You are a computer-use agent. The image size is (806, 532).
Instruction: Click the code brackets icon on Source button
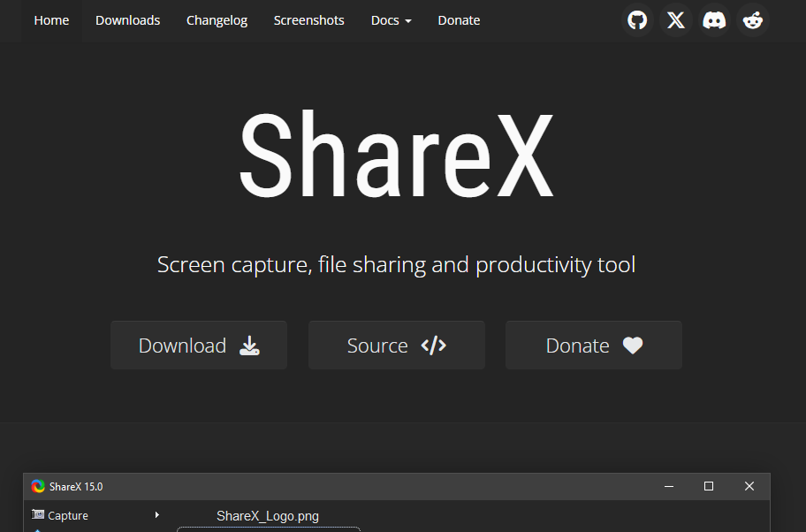point(433,346)
